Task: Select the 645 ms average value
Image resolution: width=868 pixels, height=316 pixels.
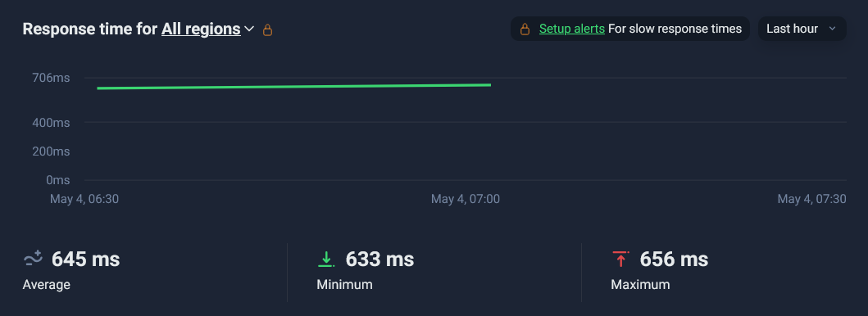Action: click(x=86, y=259)
